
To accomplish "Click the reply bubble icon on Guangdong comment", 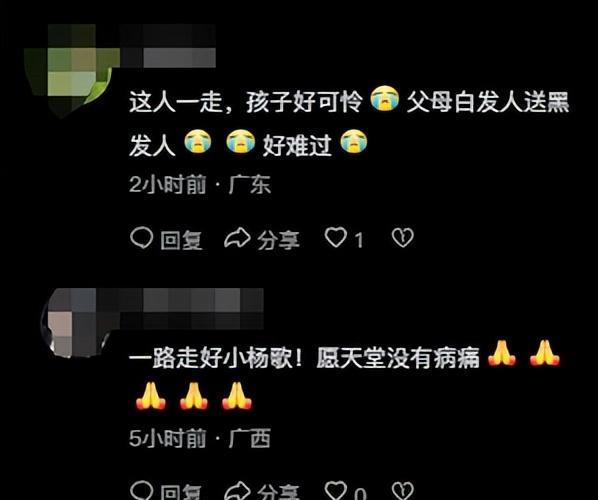I will pos(141,238).
